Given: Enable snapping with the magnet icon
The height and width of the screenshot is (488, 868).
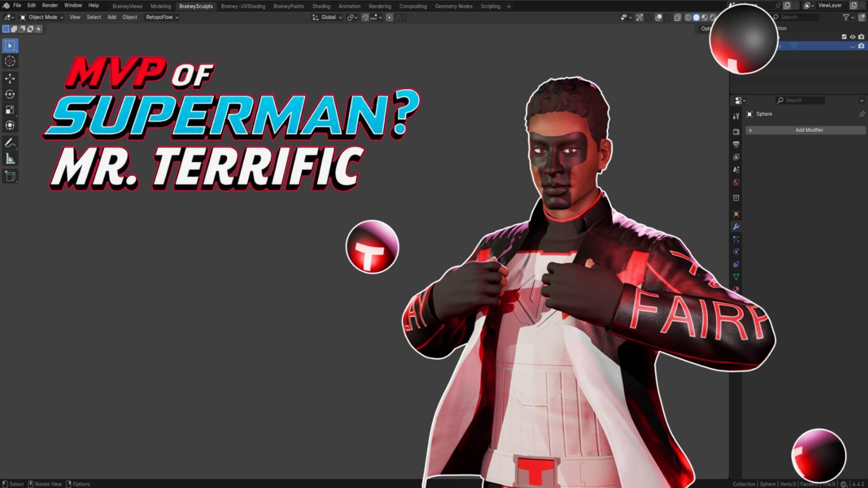Looking at the screenshot, I should [x=364, y=17].
